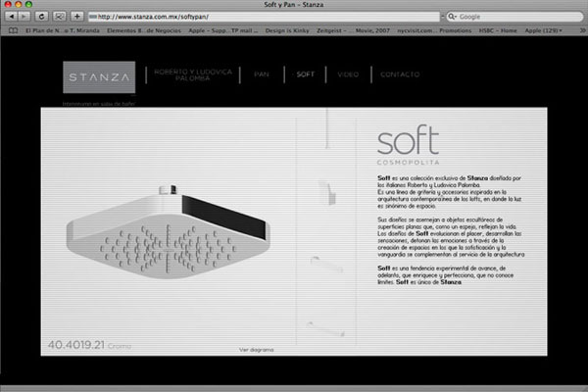
Task: Click the yellow minimize window button
Action: (x=18, y=5)
